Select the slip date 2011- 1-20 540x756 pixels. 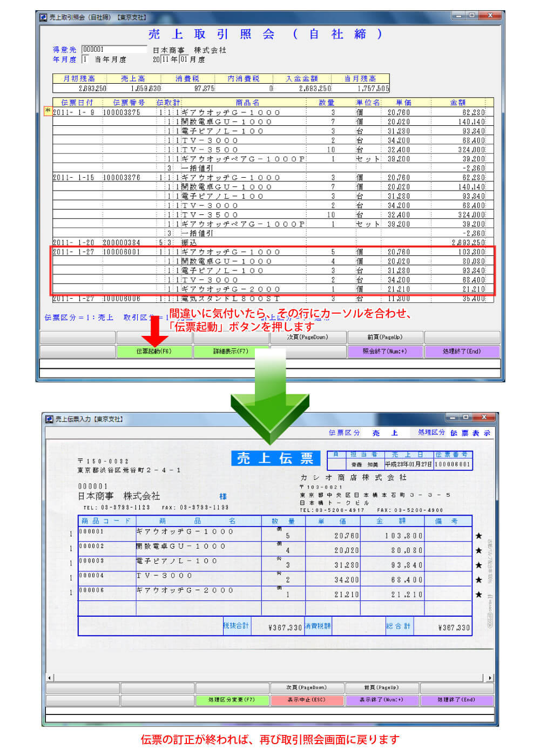tap(73, 242)
